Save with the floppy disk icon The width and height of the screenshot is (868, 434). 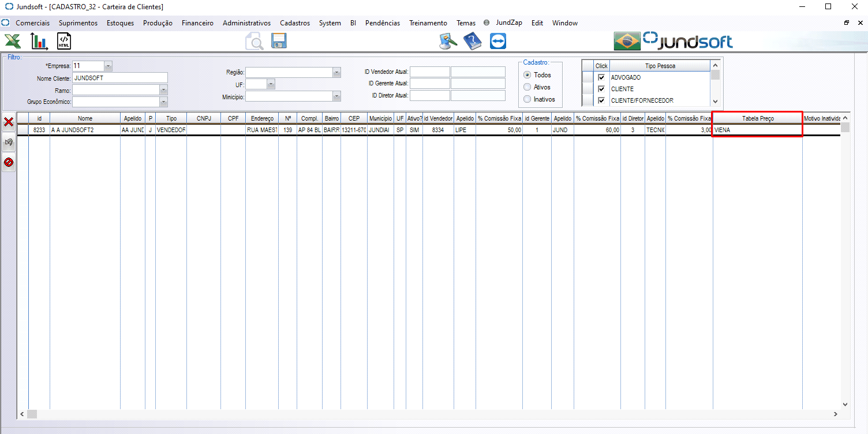click(x=279, y=41)
